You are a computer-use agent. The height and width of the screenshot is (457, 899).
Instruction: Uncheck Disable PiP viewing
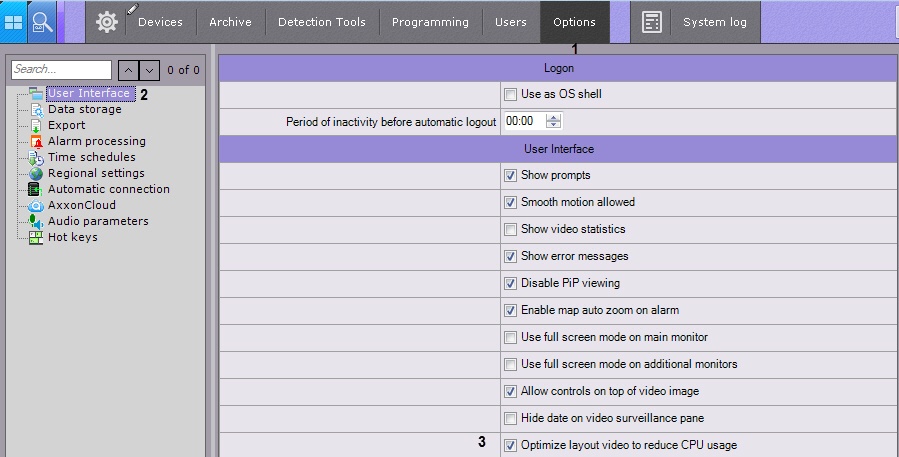click(x=511, y=283)
